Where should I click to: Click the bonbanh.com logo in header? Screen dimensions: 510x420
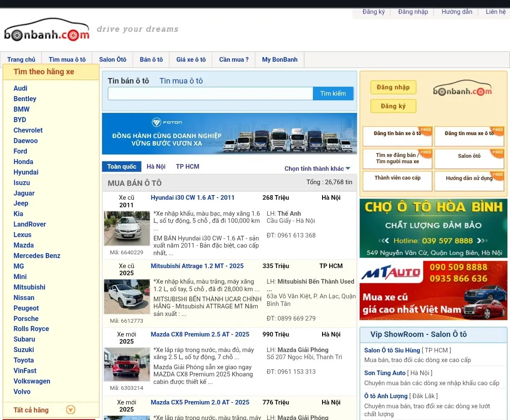(x=47, y=30)
